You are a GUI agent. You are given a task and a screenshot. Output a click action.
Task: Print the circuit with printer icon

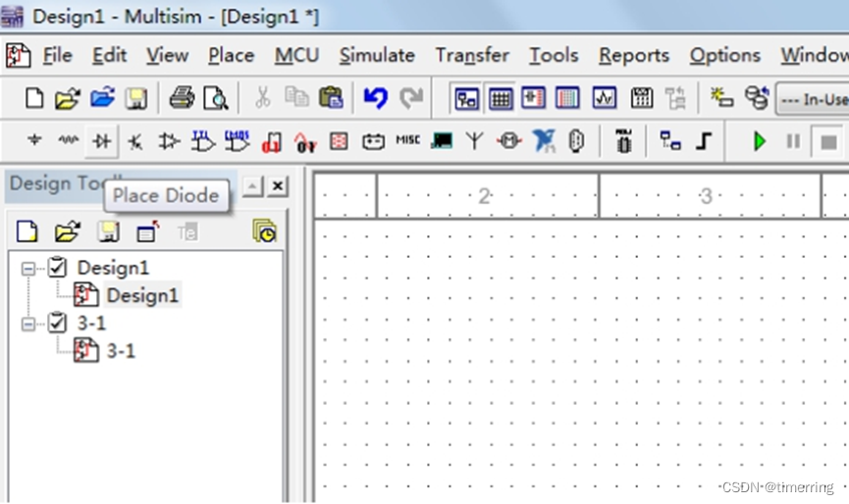[182, 98]
